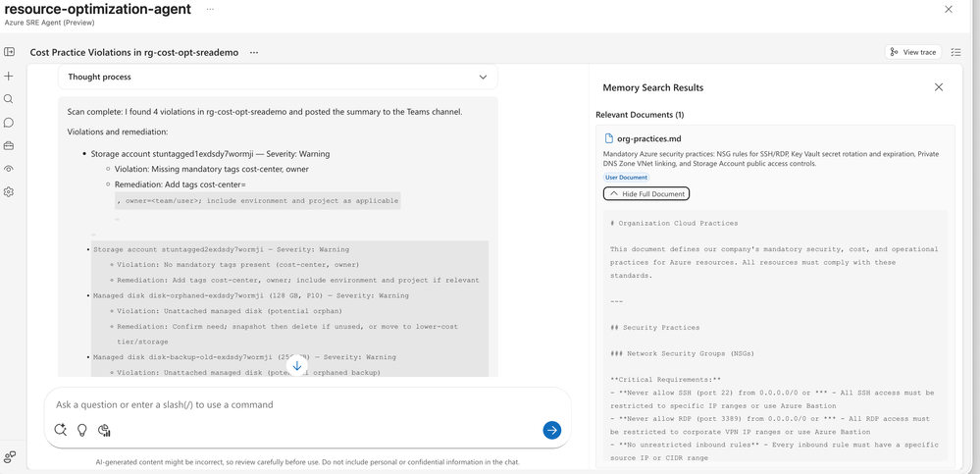Open search from the left sidebar
This screenshot has height=474, width=980.
click(x=9, y=99)
